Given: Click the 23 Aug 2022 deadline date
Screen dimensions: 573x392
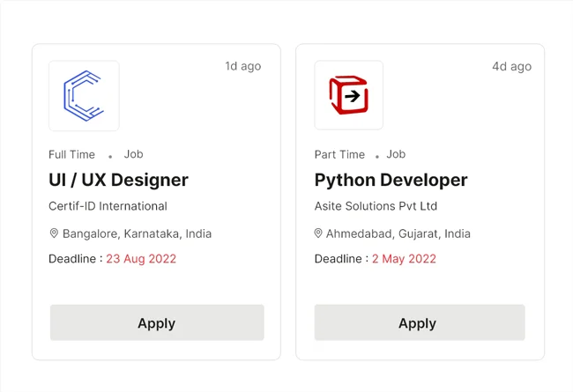Looking at the screenshot, I should (x=141, y=259).
